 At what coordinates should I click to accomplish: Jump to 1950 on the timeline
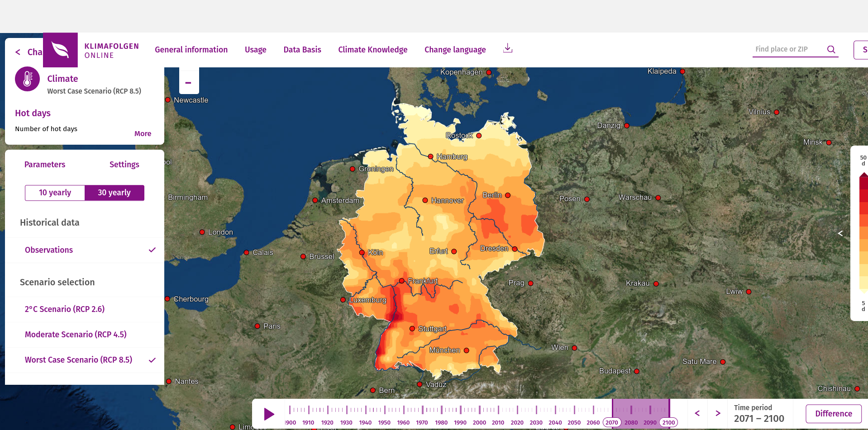(384, 422)
